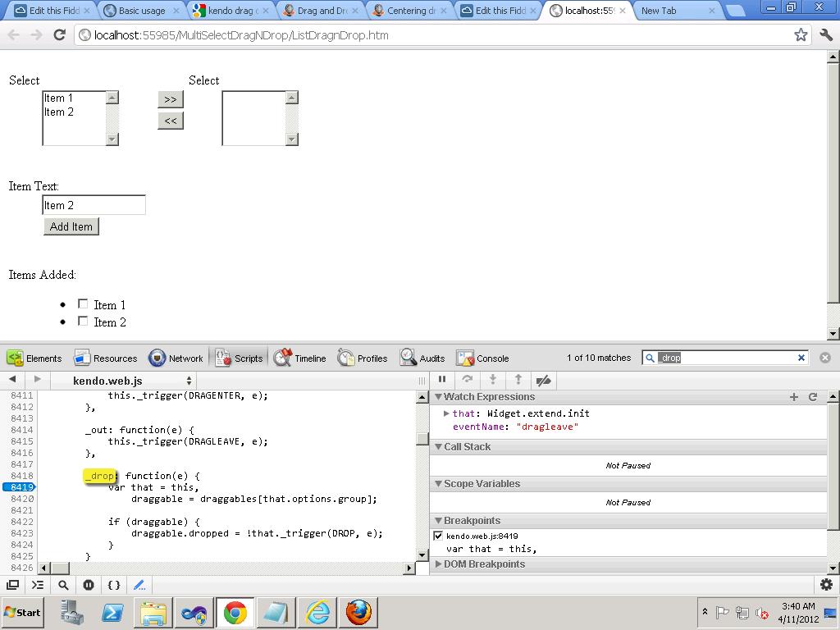Move items right with >> button

(x=171, y=99)
